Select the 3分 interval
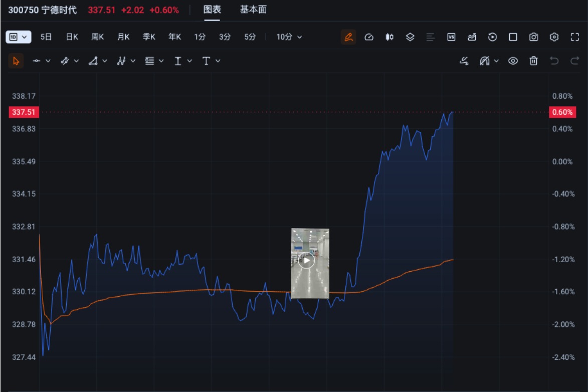The height and width of the screenshot is (392, 588). (x=225, y=37)
